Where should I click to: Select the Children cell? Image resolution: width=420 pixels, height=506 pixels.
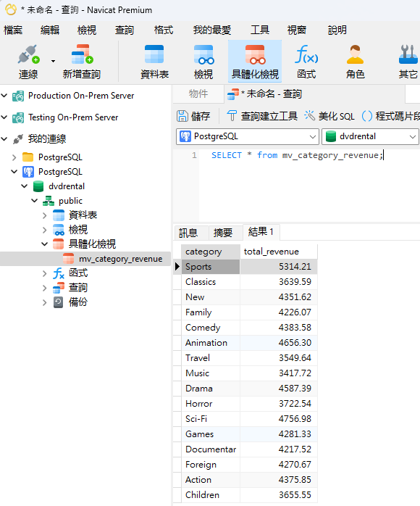[211, 495]
